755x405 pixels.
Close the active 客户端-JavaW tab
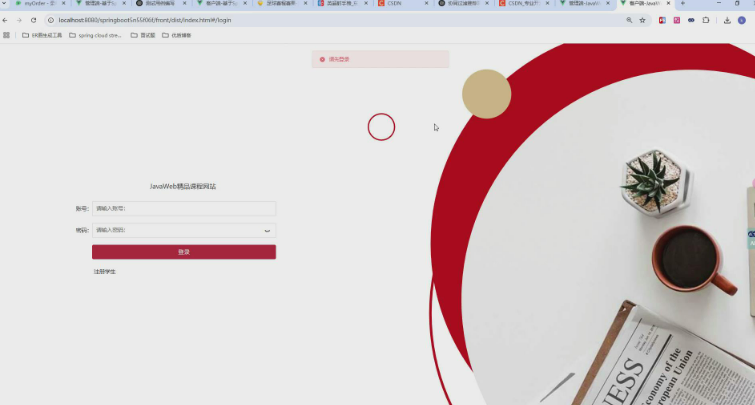(x=668, y=3)
